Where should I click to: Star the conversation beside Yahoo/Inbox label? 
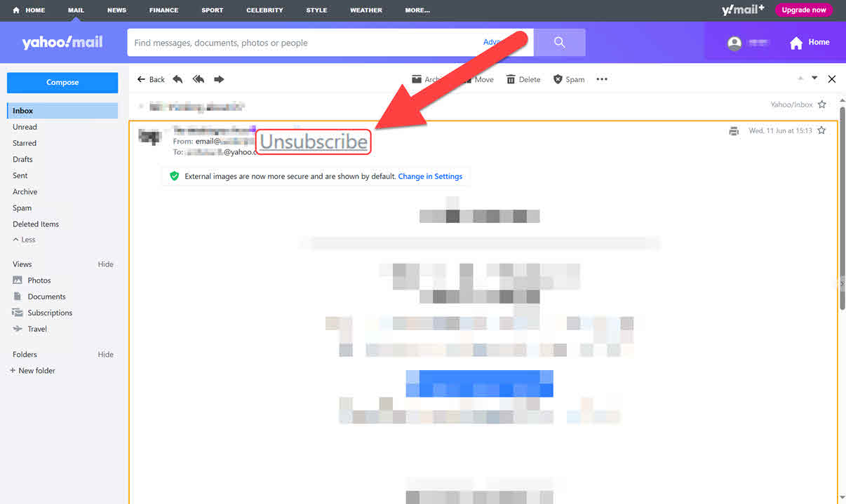822,104
